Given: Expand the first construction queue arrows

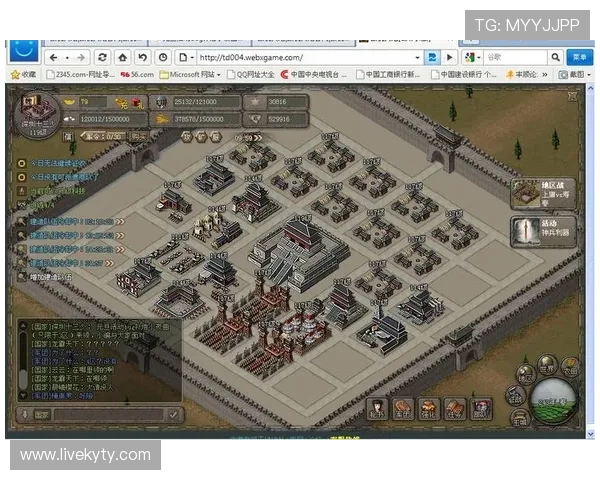Looking at the screenshot, I should (x=119, y=220).
